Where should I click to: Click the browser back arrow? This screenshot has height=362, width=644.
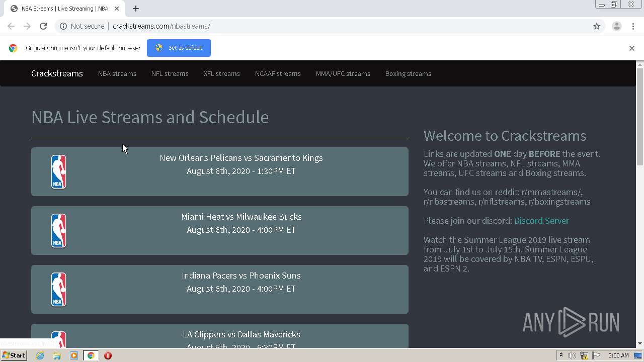click(x=11, y=26)
